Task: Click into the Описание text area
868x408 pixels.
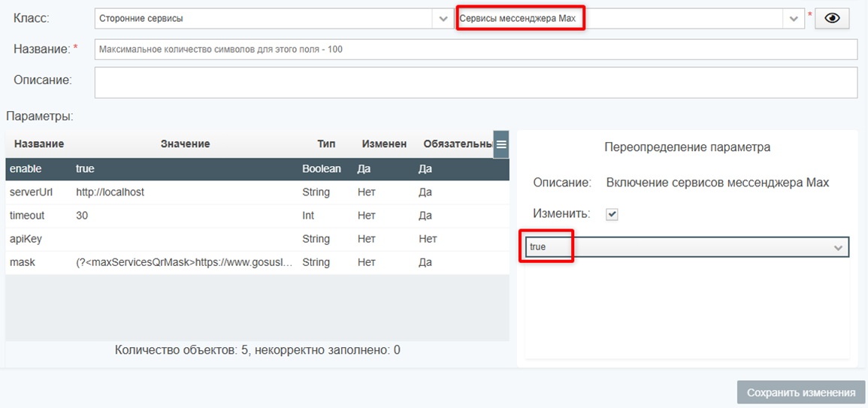Action: click(476, 83)
